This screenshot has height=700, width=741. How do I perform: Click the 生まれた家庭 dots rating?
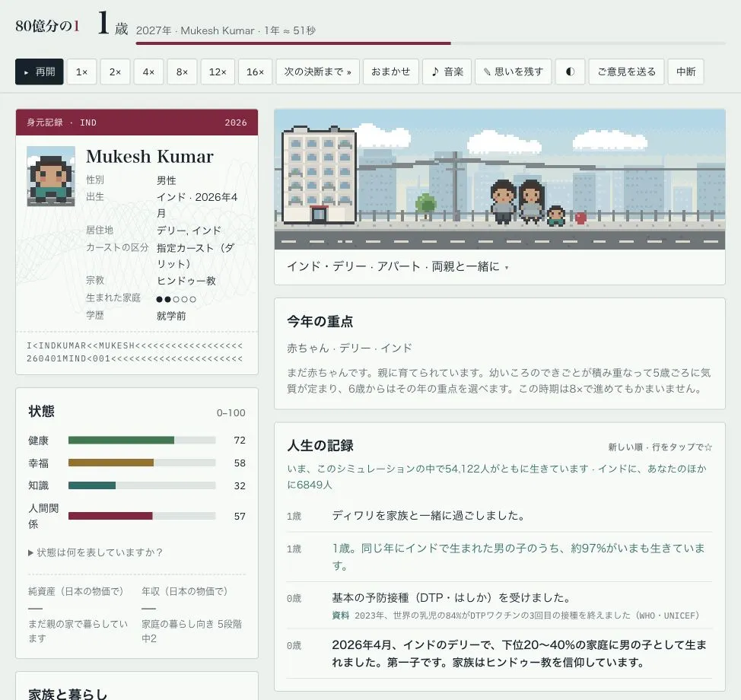[176, 299]
